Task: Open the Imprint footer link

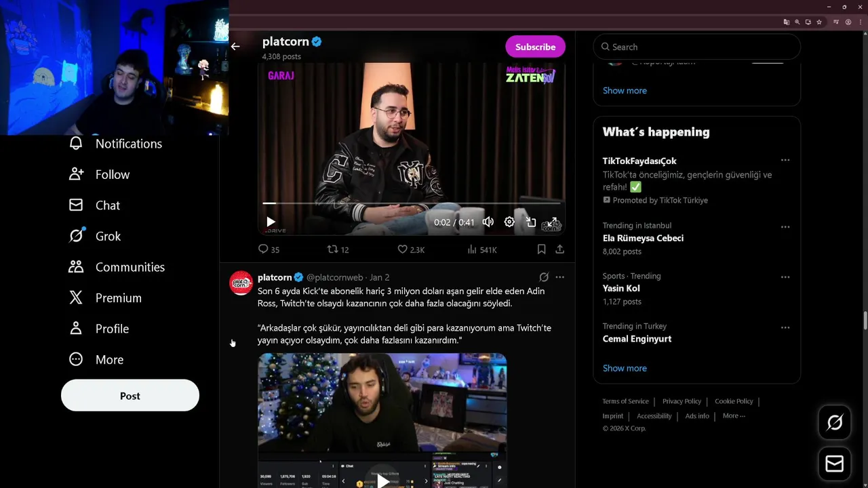Action: click(x=612, y=416)
